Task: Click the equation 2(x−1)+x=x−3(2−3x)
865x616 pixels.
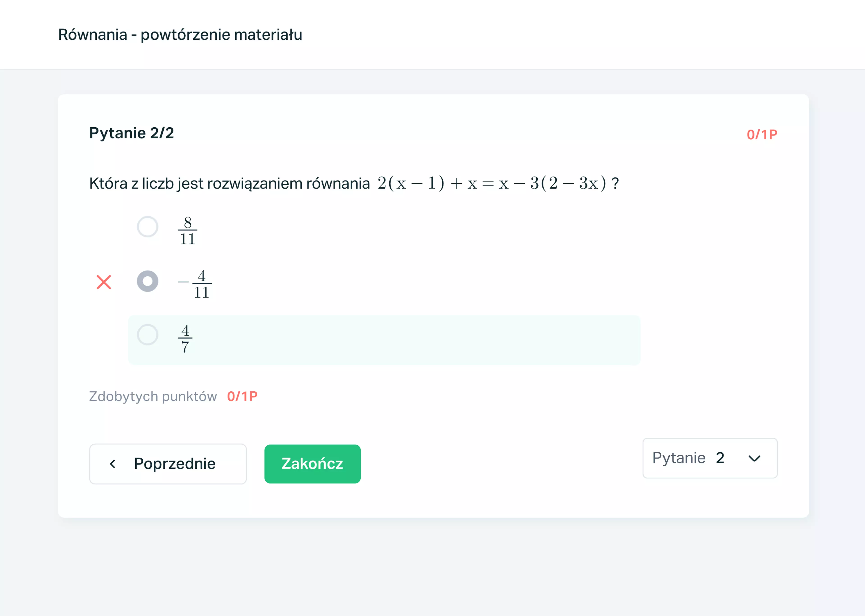Action: (x=492, y=183)
